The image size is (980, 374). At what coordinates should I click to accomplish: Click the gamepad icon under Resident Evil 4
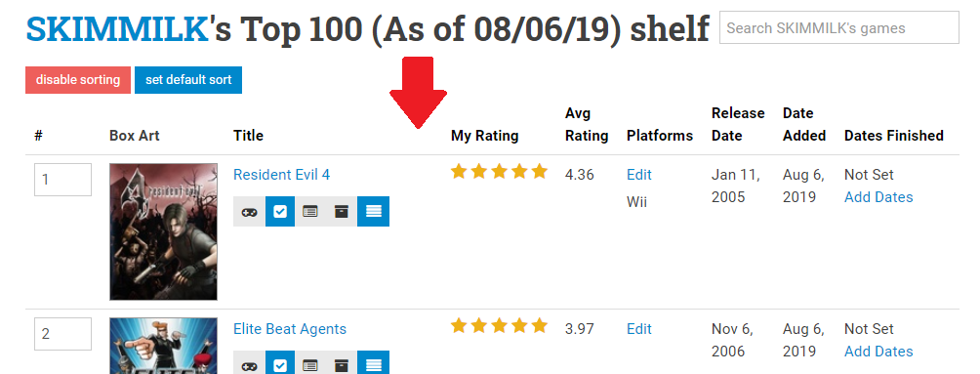tap(249, 211)
